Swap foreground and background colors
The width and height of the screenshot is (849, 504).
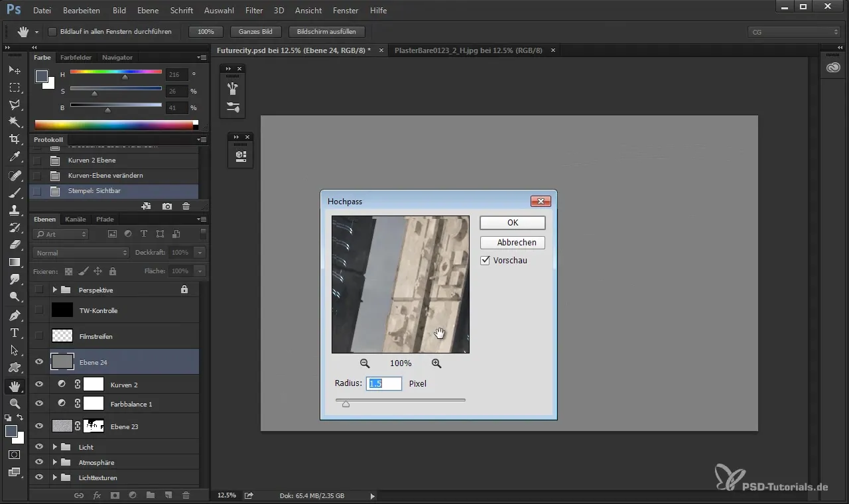pos(21,417)
